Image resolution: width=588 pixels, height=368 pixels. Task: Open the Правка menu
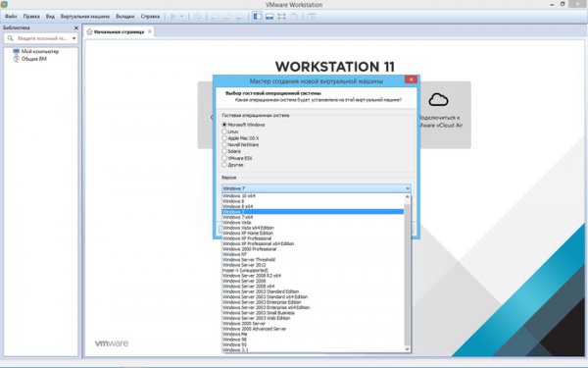(x=31, y=16)
